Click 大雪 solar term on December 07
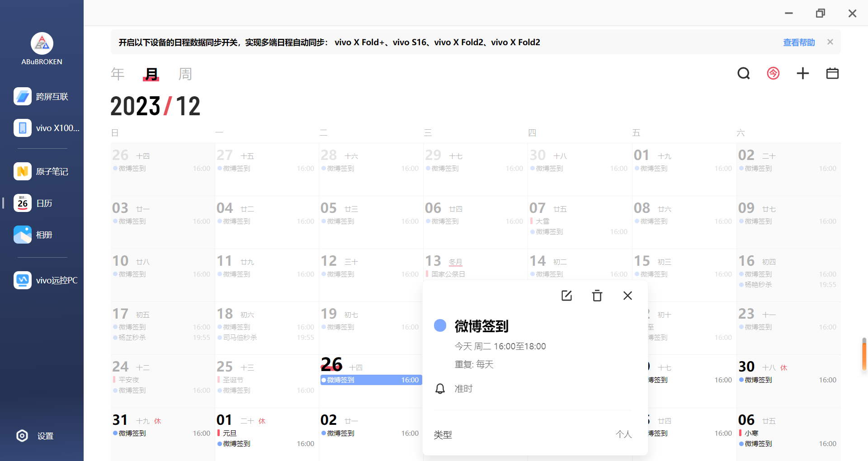The image size is (868, 461). [x=542, y=221]
